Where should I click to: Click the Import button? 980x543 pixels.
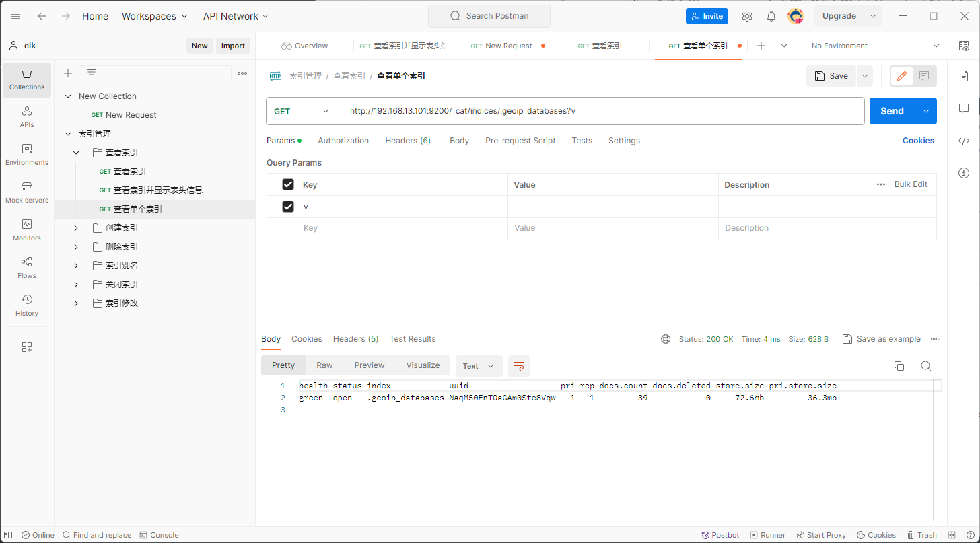tap(233, 46)
